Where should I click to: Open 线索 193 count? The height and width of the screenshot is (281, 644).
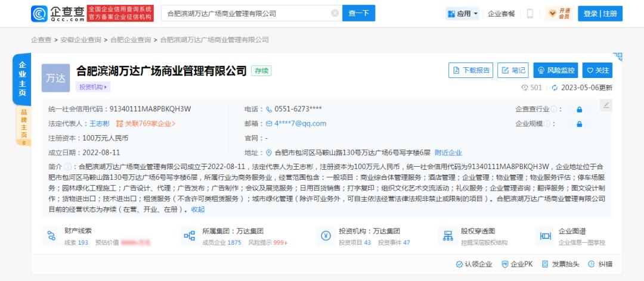tap(76, 242)
